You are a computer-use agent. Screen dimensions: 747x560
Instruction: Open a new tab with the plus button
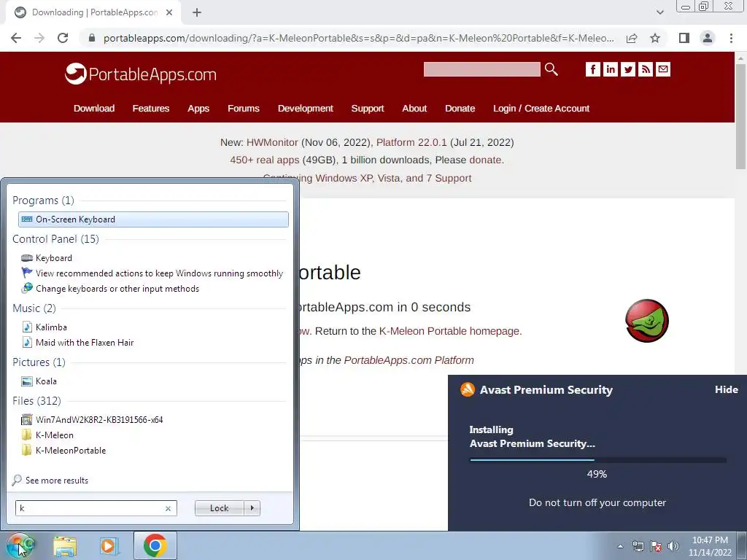point(197,12)
